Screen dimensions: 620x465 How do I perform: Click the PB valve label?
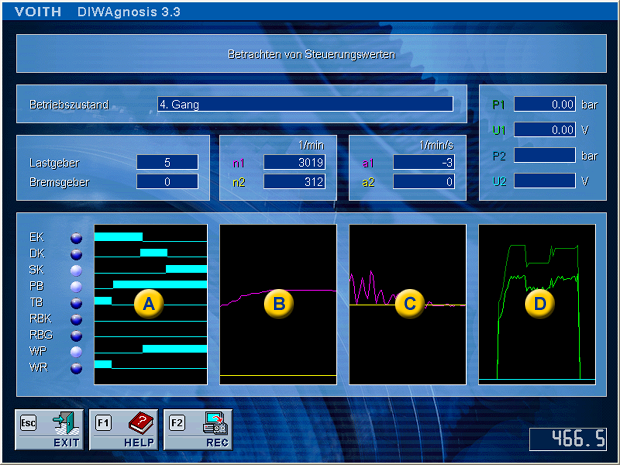[x=36, y=286]
